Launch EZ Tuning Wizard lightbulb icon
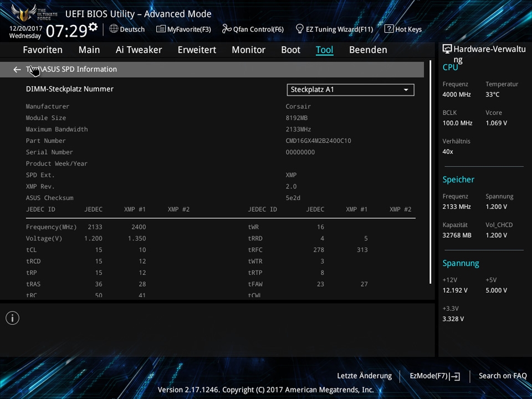Image resolution: width=532 pixels, height=399 pixels. coord(299,29)
